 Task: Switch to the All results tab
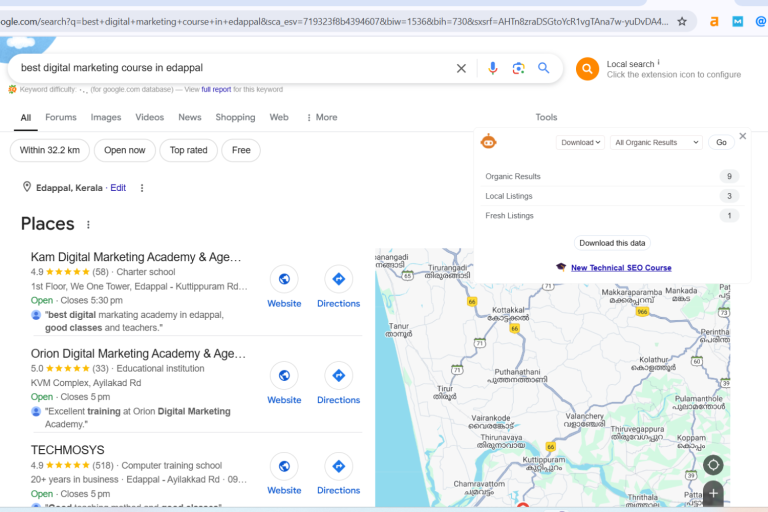point(25,118)
